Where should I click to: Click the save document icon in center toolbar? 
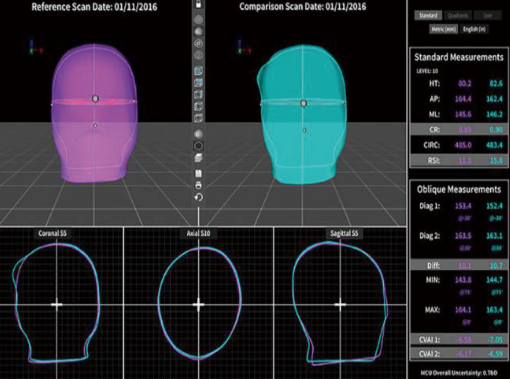click(x=198, y=173)
